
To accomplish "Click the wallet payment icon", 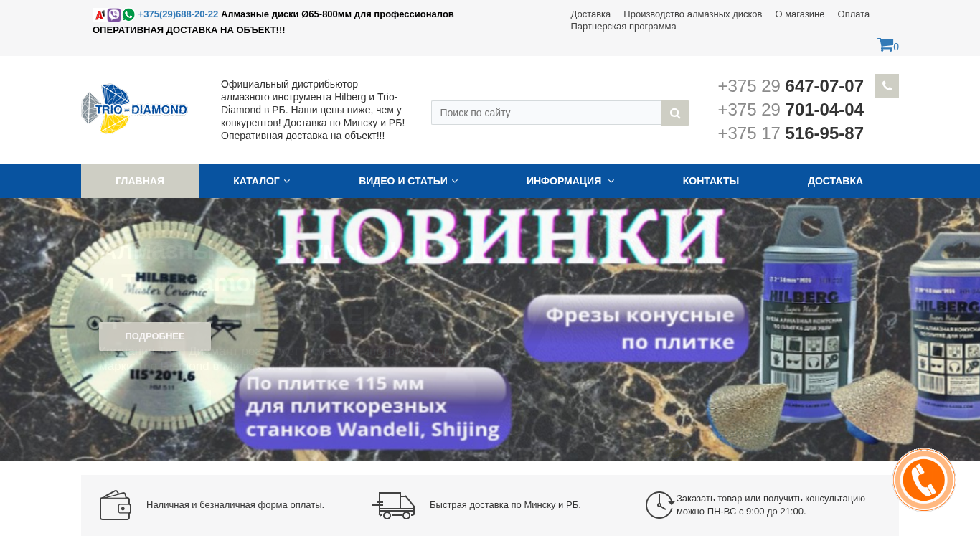I will tap(116, 505).
